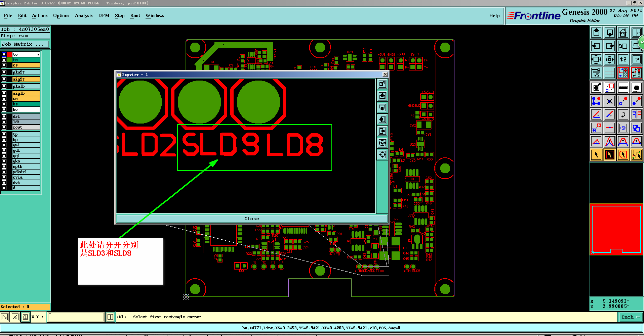Click the red color swatch of the to layer
644x336 pixels.
[x=9, y=54]
